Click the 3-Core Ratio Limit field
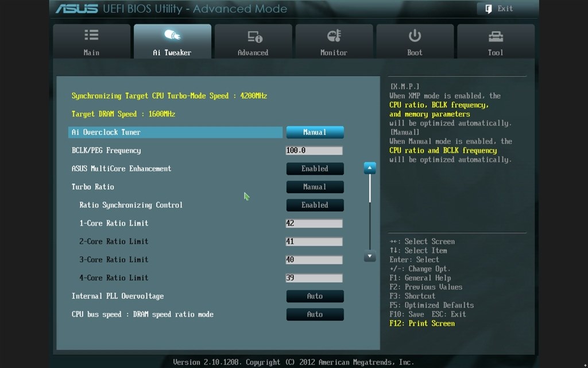The image size is (588, 368). 314,260
